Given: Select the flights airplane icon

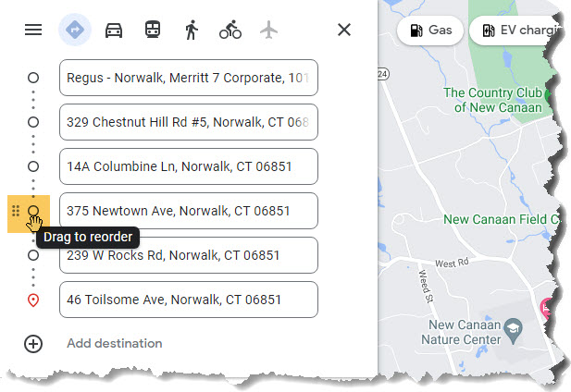Looking at the screenshot, I should (269, 30).
